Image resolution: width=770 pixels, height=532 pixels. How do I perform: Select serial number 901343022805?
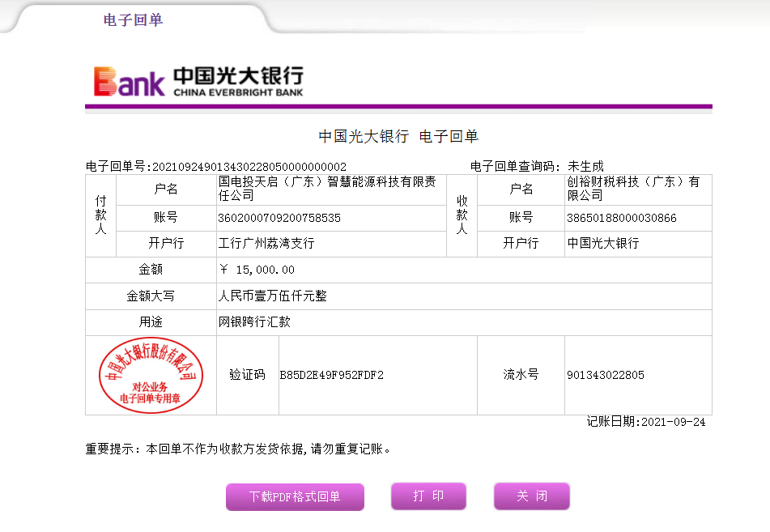606,375
